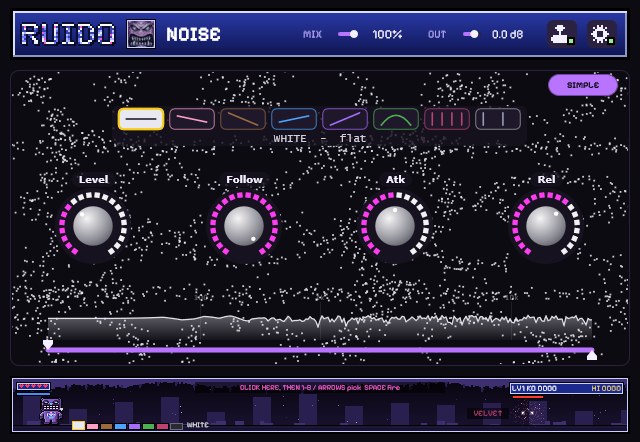Select the WHITE flat noise type
The height and width of the screenshot is (442, 640).
pos(141,119)
